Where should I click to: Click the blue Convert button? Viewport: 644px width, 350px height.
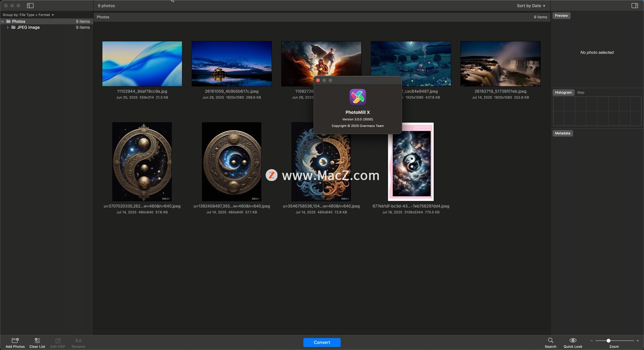pyautogui.click(x=322, y=342)
